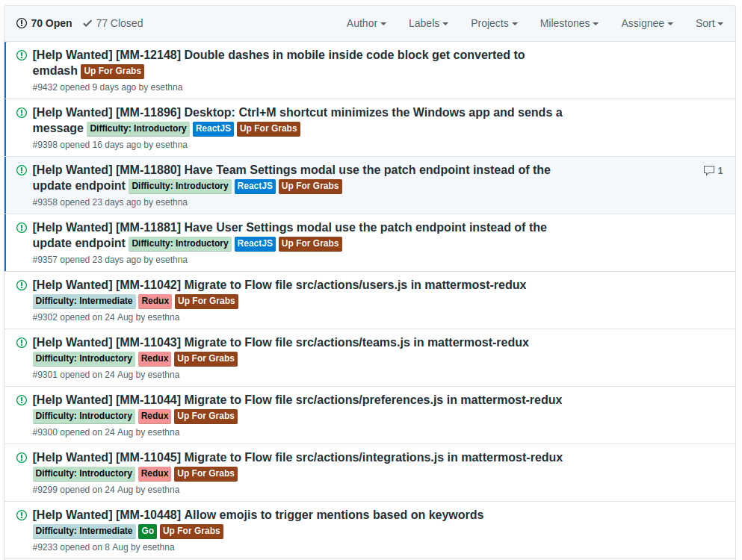Click the checkmark icon next to 77 Closed
This screenshot has width=742, height=560.
click(87, 23)
